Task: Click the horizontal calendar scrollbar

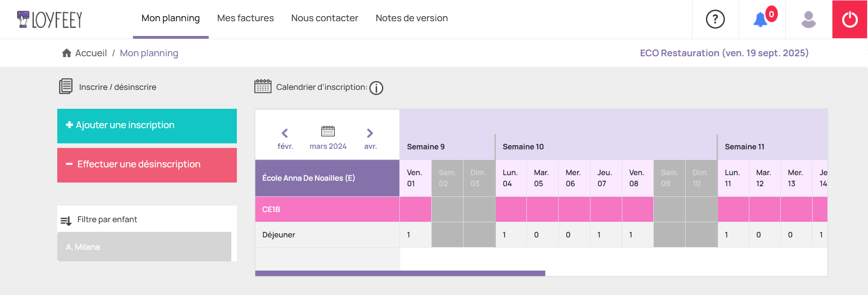Action: click(400, 273)
